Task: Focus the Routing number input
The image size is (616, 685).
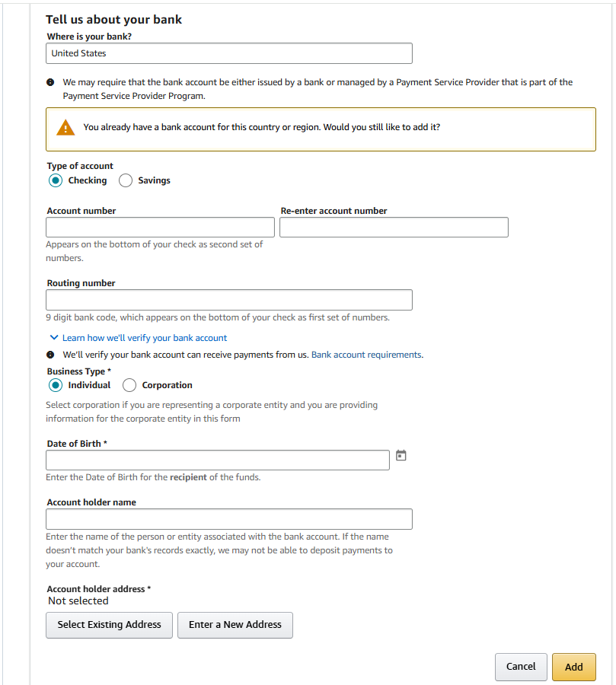Action: (x=229, y=300)
